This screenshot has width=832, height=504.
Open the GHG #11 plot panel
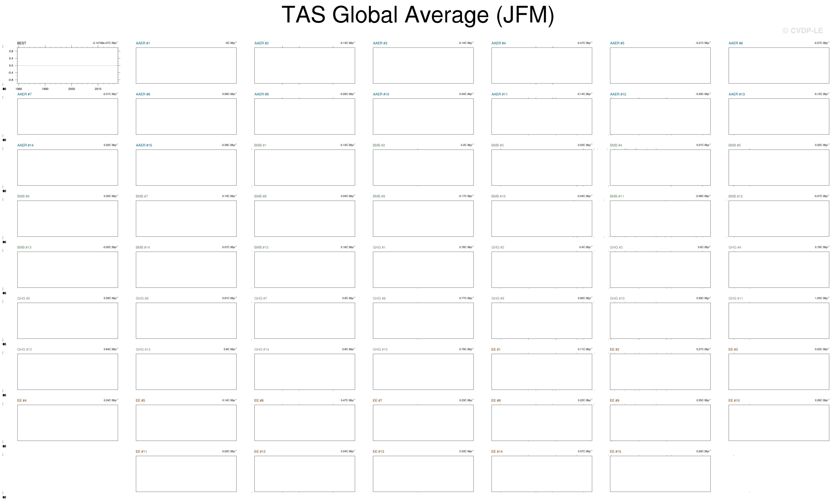[x=779, y=320]
